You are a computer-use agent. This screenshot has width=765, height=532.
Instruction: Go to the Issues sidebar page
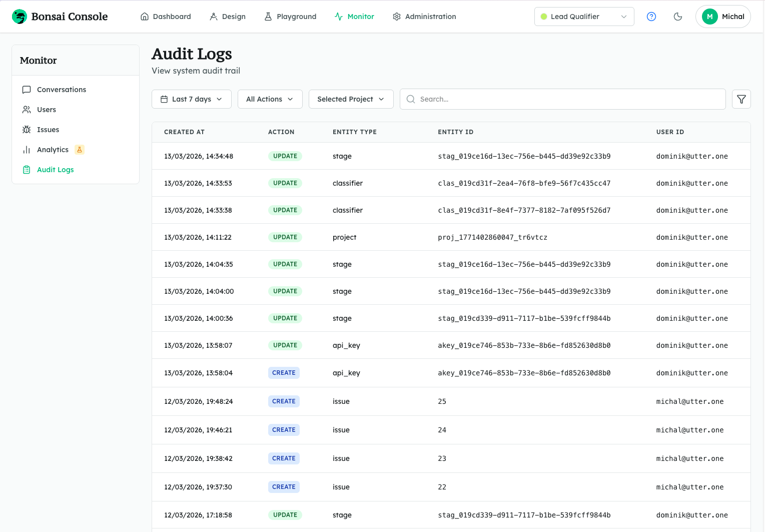coord(75,130)
